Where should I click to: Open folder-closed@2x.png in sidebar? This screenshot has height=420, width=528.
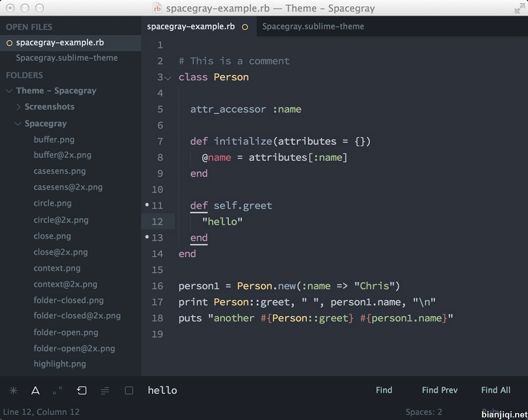pos(77,316)
